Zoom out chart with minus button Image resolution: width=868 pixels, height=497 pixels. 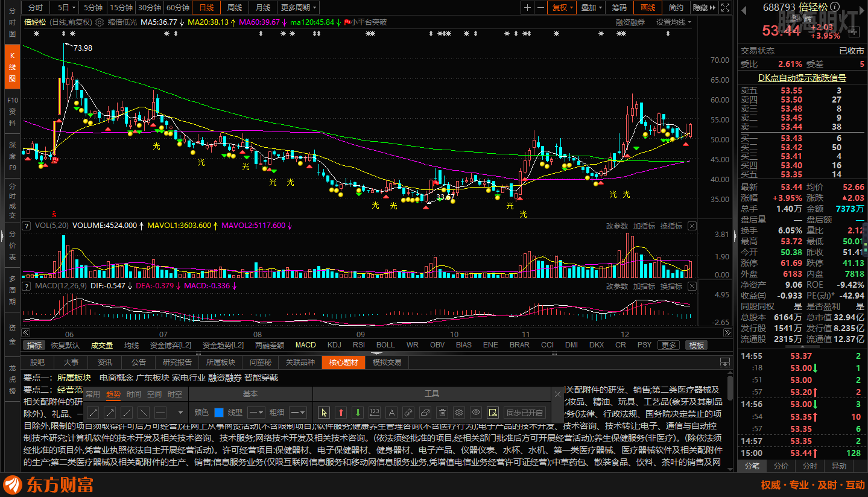(x=541, y=8)
